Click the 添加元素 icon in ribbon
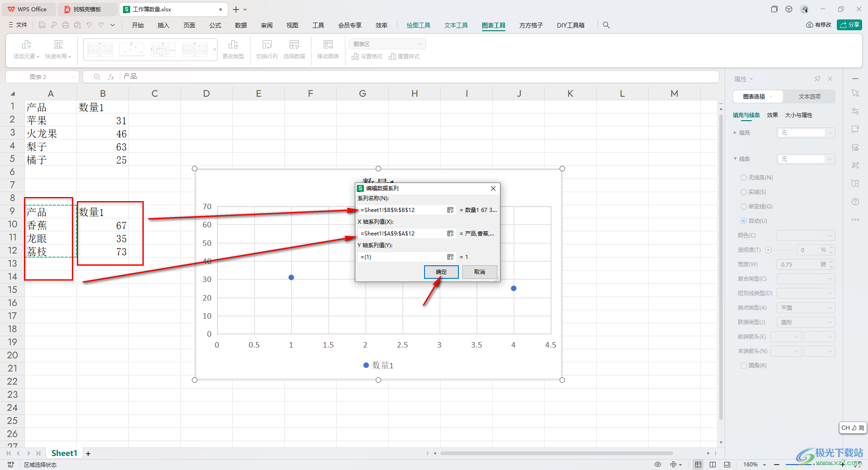This screenshot has width=868, height=470. (x=27, y=44)
